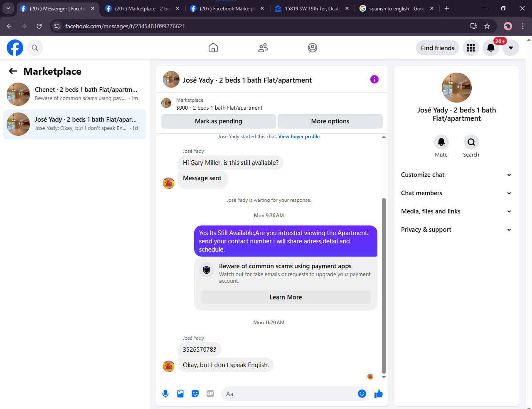Click More options button

(330, 121)
